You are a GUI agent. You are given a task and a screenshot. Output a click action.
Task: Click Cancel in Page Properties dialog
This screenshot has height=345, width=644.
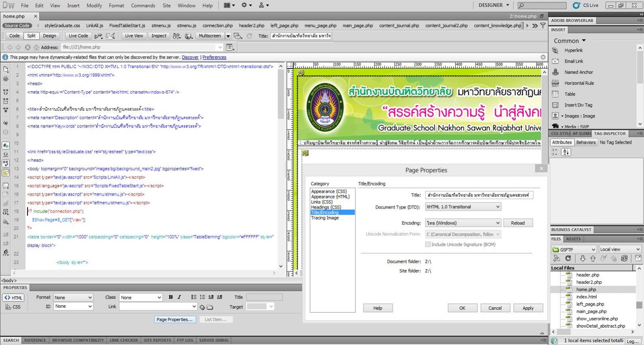[x=495, y=308]
